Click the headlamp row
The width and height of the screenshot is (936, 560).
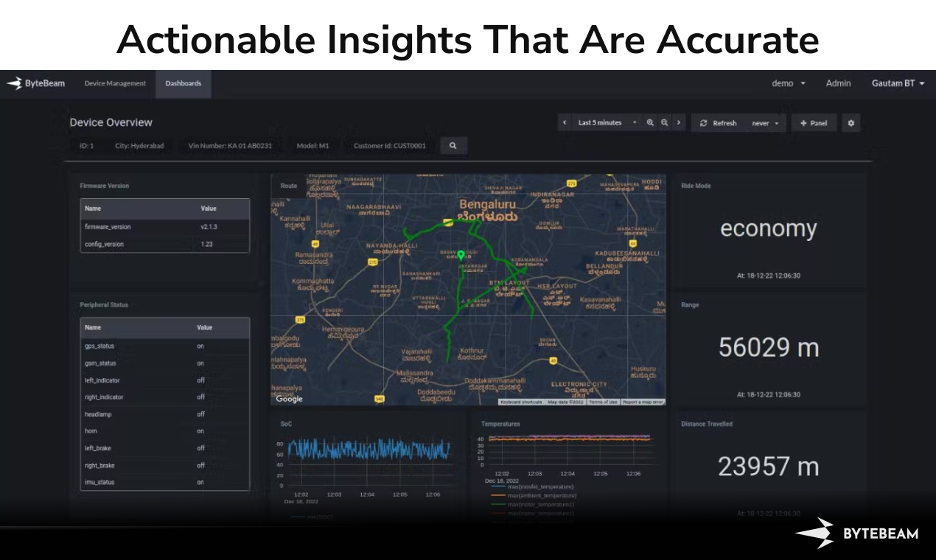165,414
